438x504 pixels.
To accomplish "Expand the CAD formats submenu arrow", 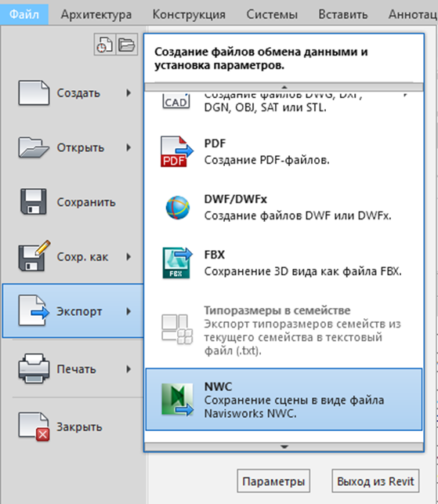I will tap(405, 95).
